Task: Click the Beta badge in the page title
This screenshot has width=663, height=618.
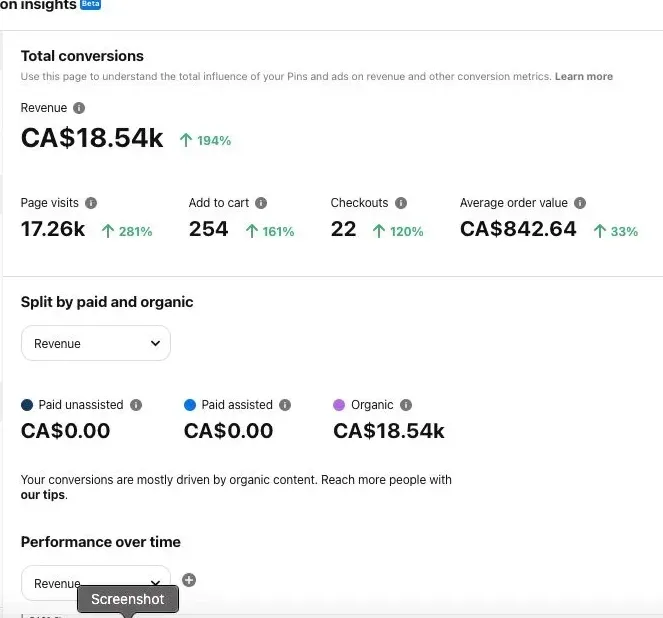Action: coord(90,5)
